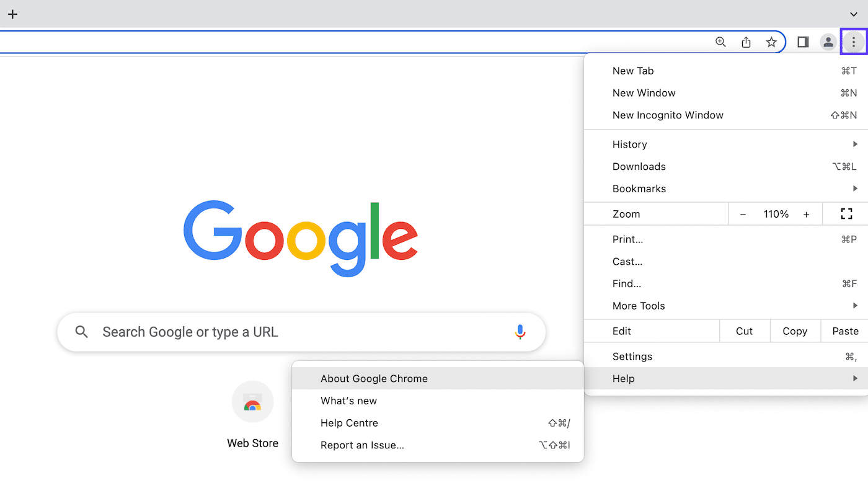Open a new tab with the plus icon
Screen dimensions: 868x493
(x=12, y=14)
